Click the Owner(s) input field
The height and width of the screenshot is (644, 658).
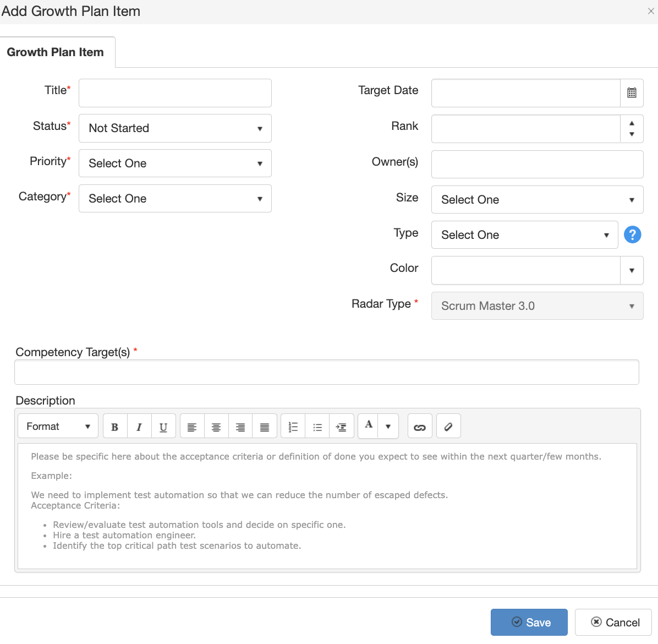click(x=537, y=164)
